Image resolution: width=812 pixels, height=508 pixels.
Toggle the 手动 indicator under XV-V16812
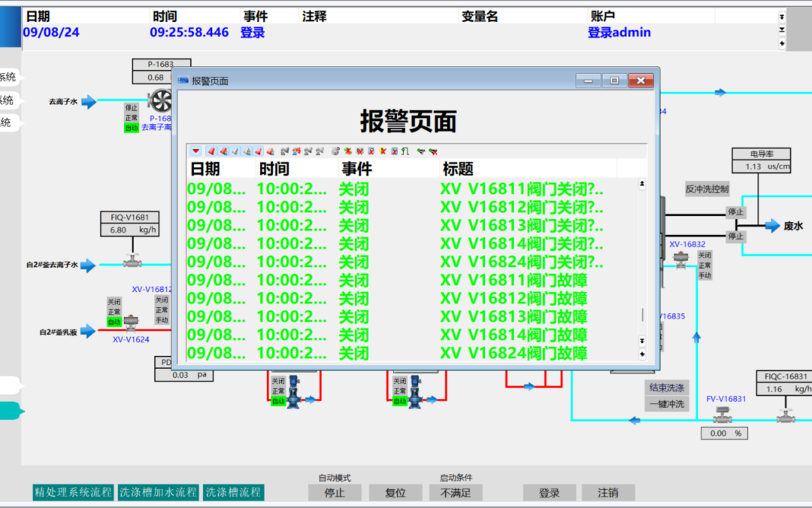(x=162, y=320)
